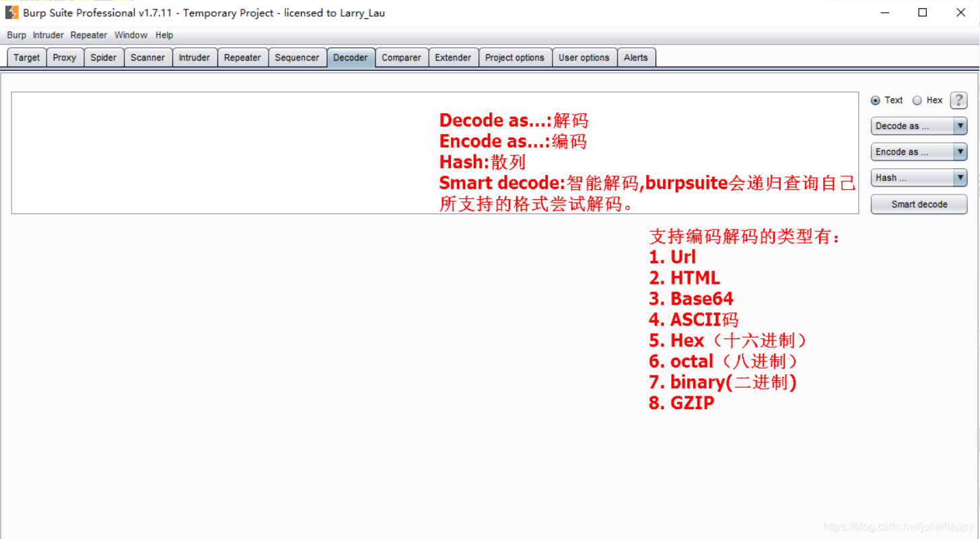Click the help question mark icon
This screenshot has height=539, width=980.
point(958,100)
